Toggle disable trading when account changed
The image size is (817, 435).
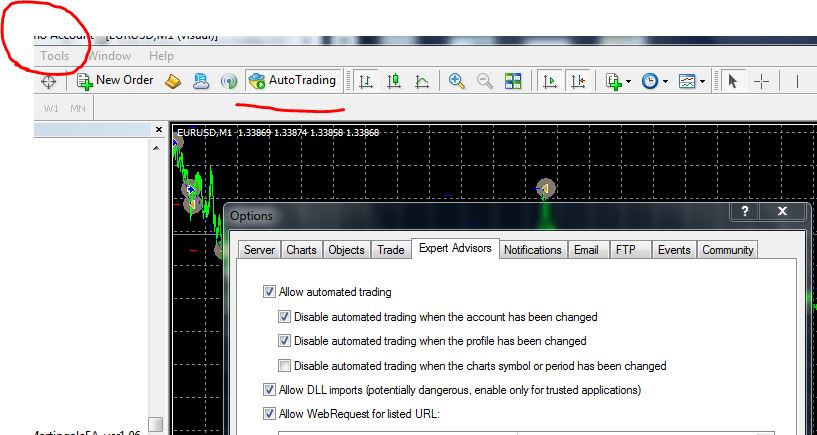pyautogui.click(x=284, y=316)
